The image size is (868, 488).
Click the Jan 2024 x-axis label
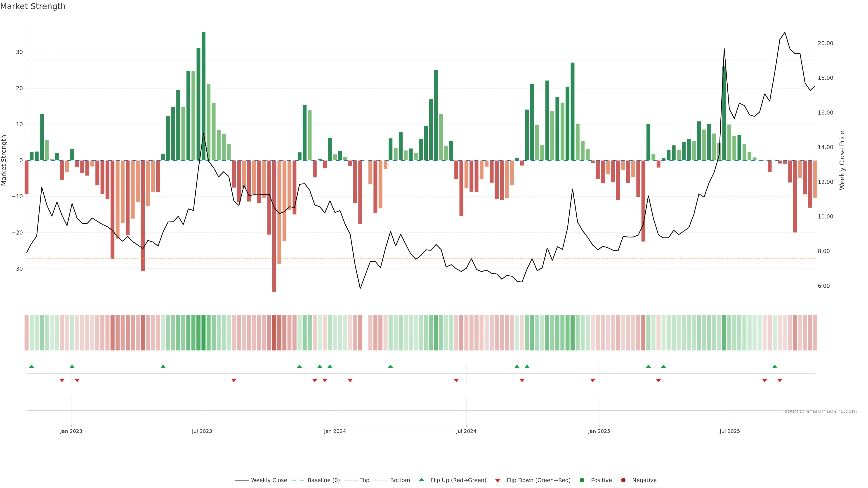point(335,431)
